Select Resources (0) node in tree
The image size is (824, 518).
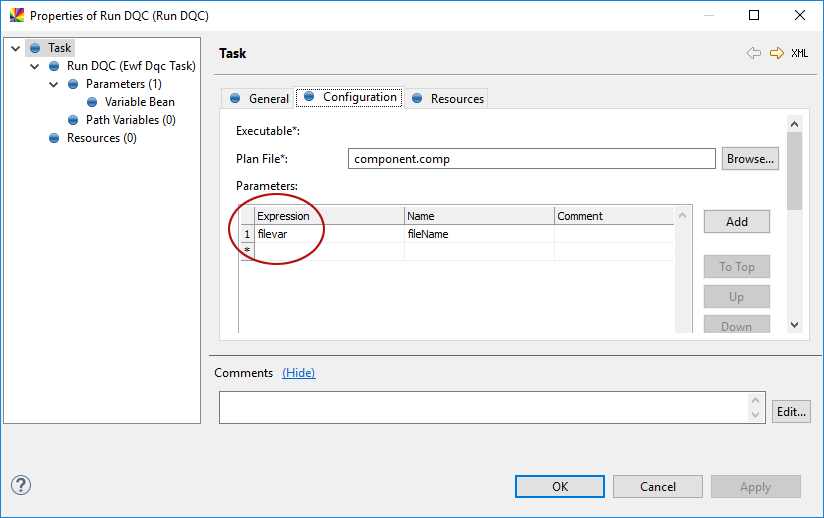click(101, 138)
